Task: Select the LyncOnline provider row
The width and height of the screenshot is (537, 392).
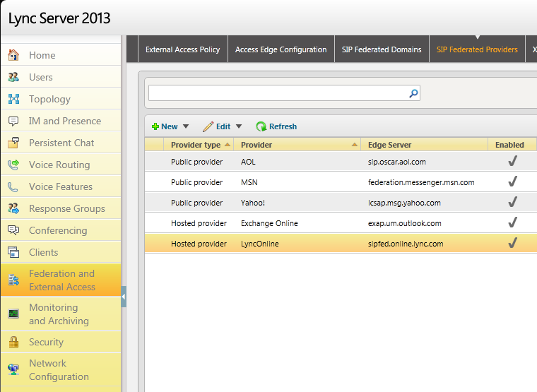Action: pyautogui.click(x=341, y=244)
